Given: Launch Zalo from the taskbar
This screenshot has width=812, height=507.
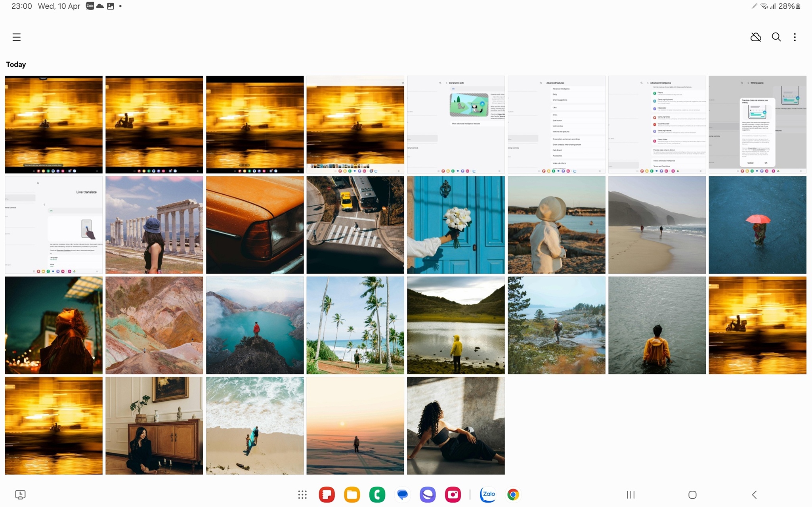Looking at the screenshot, I should click(488, 494).
